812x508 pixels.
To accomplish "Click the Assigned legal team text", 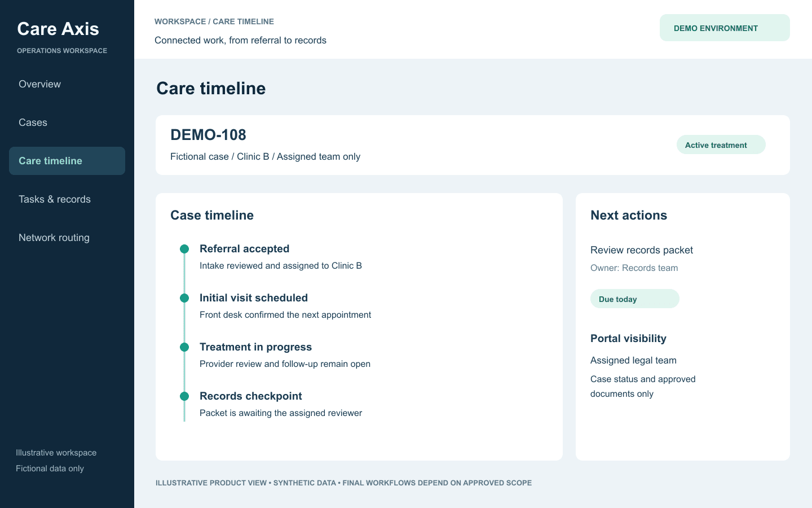I will tap(633, 360).
